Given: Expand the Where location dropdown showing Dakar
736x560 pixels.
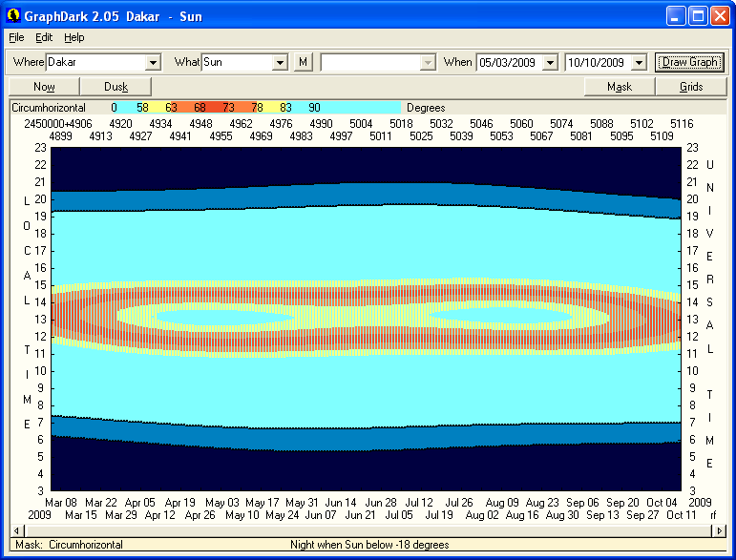Looking at the screenshot, I should [x=153, y=63].
